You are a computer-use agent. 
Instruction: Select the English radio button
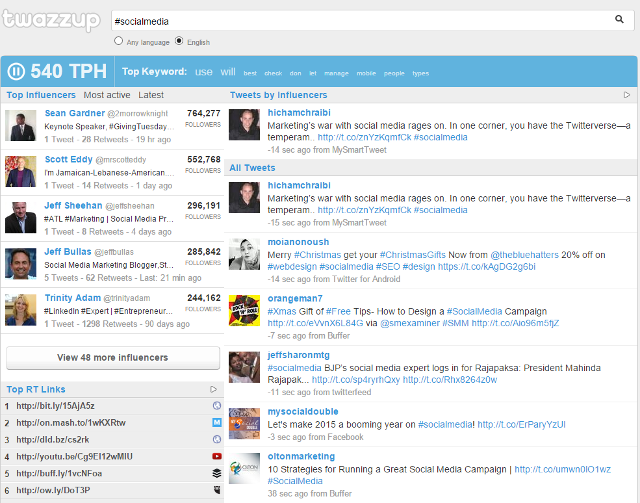[x=179, y=41]
